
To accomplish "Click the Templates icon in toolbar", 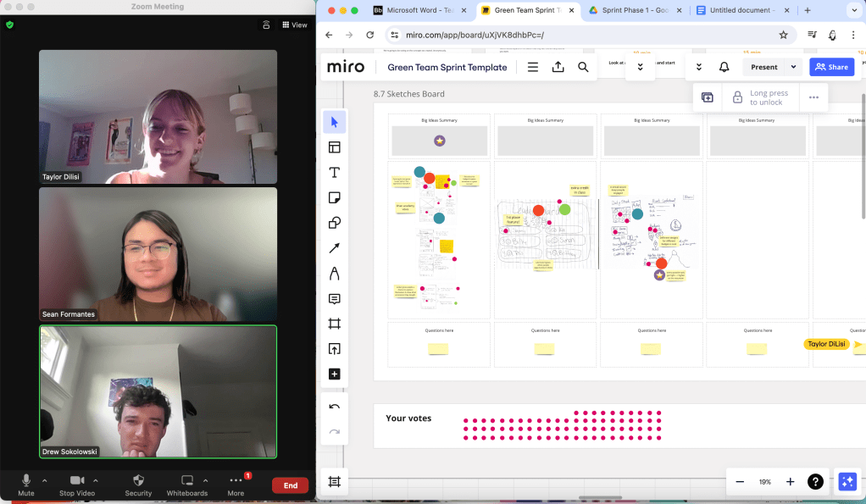I will (335, 147).
